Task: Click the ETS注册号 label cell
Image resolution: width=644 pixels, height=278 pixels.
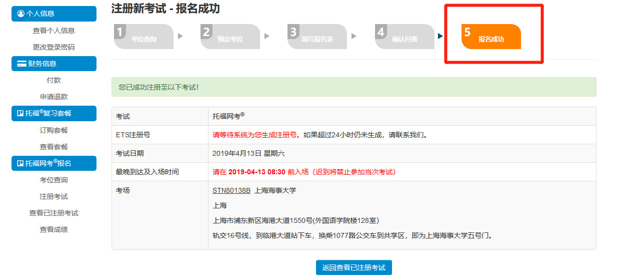Action: (160, 135)
